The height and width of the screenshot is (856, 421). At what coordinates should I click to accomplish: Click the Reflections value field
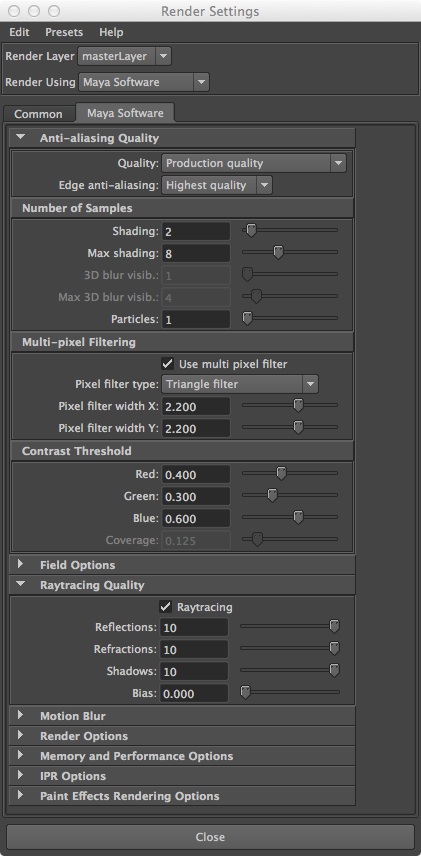point(194,627)
